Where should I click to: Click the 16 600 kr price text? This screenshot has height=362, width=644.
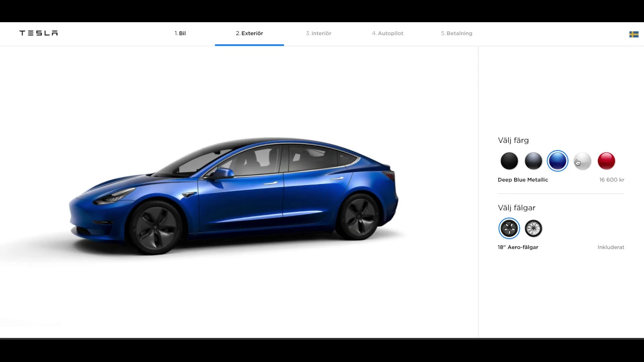pos(611,179)
